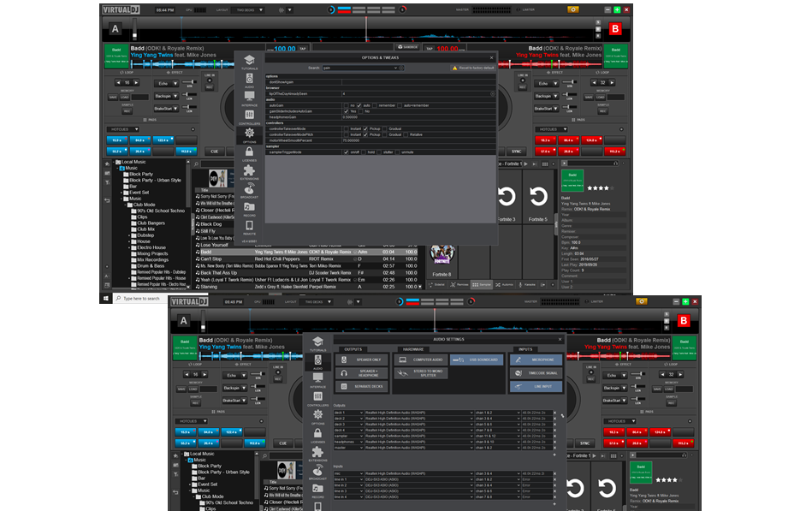Open the Options & Tweaks search dropdown arrow

pyautogui.click(x=395, y=68)
